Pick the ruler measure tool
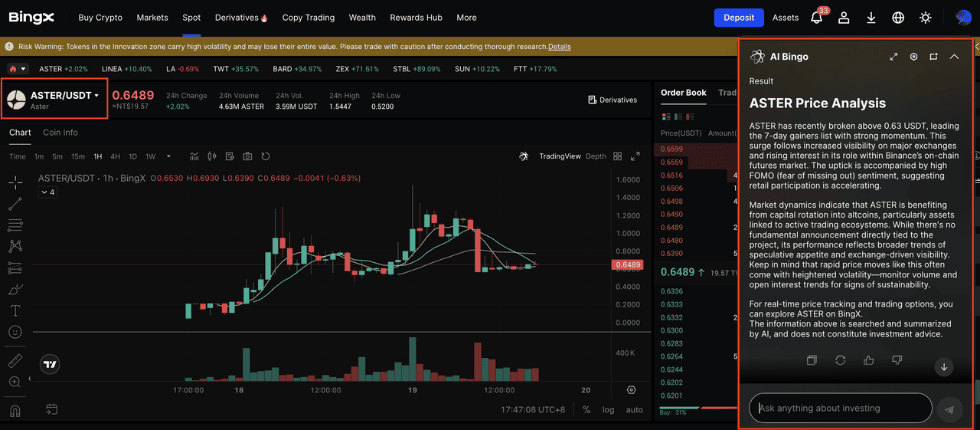980x430 pixels. pos(15,360)
